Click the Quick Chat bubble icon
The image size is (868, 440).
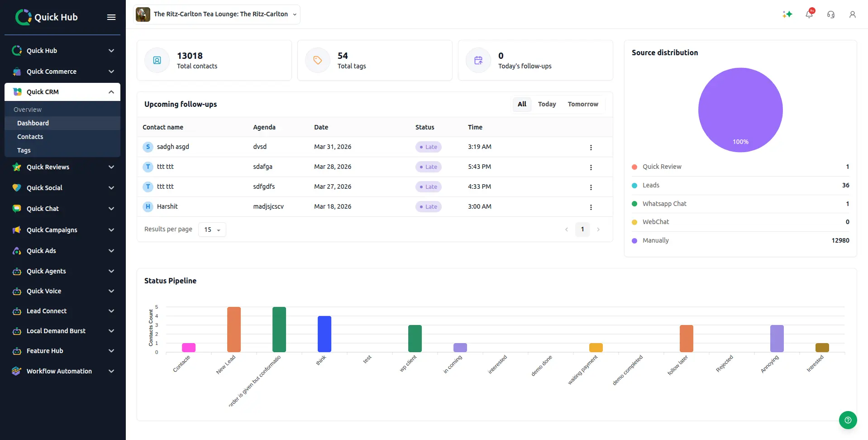tap(17, 209)
